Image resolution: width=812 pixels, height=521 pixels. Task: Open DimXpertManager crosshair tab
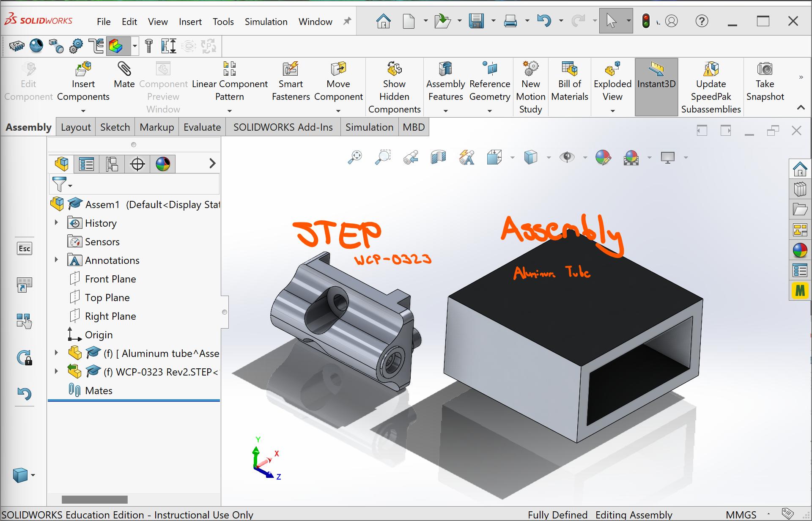(x=137, y=164)
